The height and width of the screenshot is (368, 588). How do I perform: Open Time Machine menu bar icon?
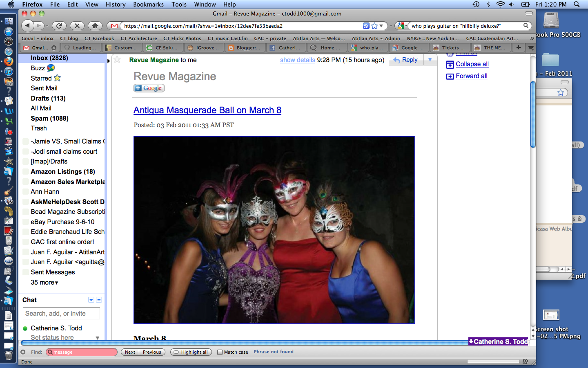(476, 4)
